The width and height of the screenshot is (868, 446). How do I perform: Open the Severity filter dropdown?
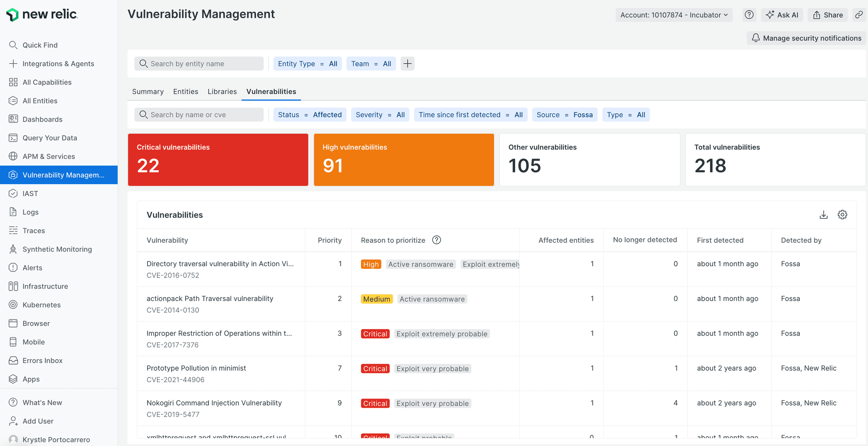point(380,115)
